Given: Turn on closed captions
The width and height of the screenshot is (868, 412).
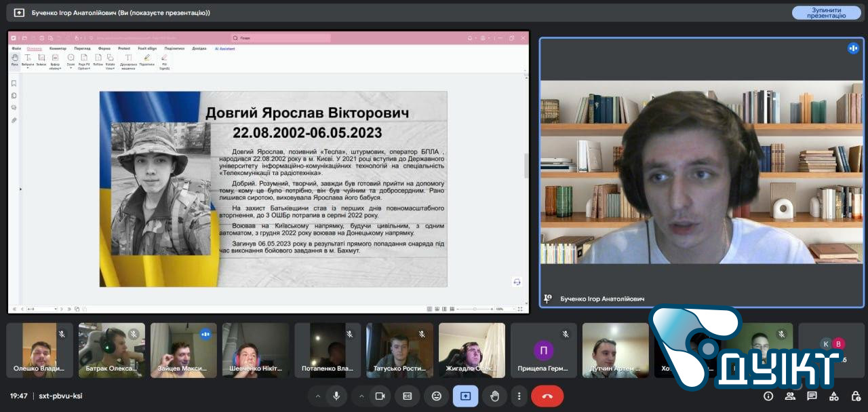Looking at the screenshot, I should click(x=408, y=396).
